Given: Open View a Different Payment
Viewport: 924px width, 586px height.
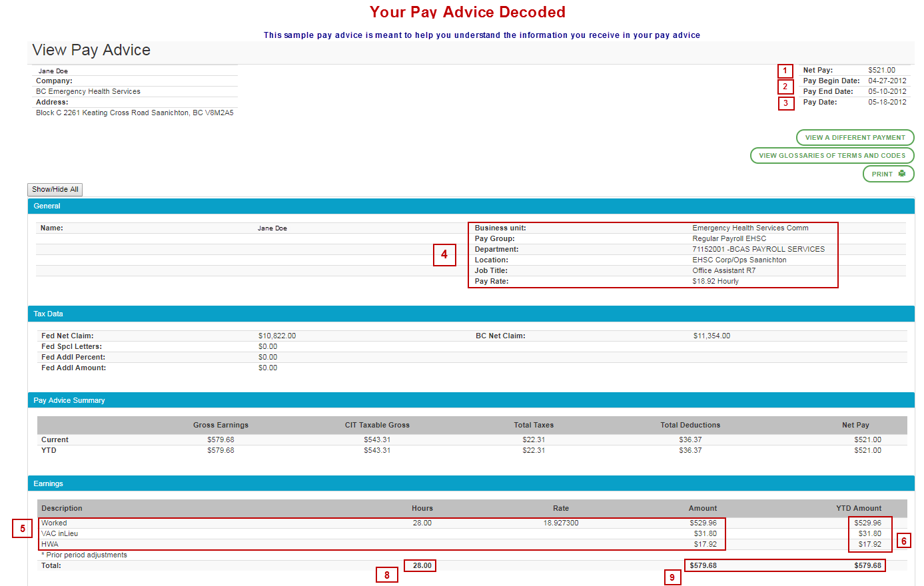Looking at the screenshot, I should click(855, 138).
